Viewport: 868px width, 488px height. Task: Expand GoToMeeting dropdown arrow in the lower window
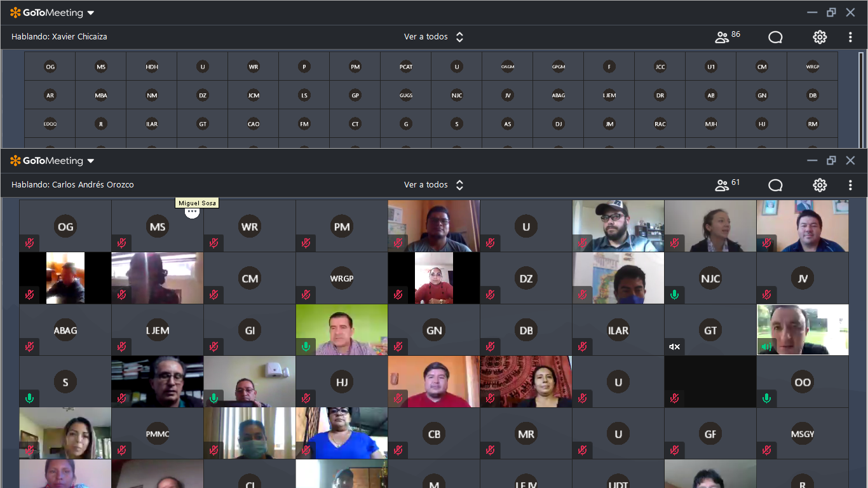91,161
